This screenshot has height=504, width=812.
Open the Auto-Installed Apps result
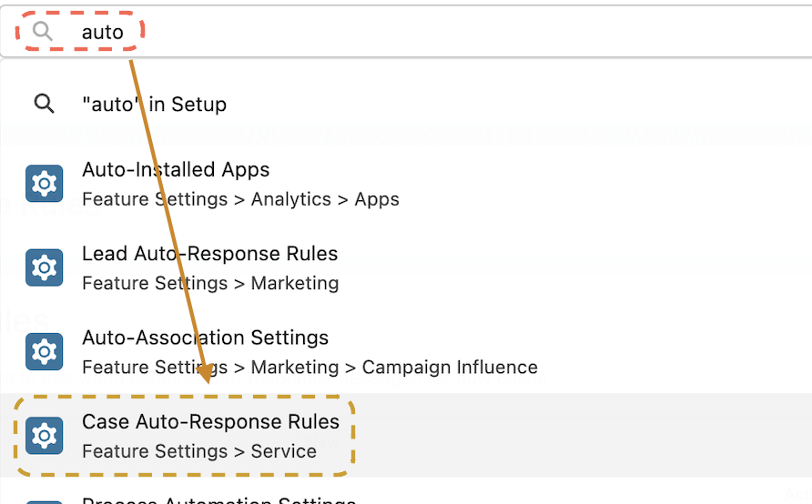point(176,170)
